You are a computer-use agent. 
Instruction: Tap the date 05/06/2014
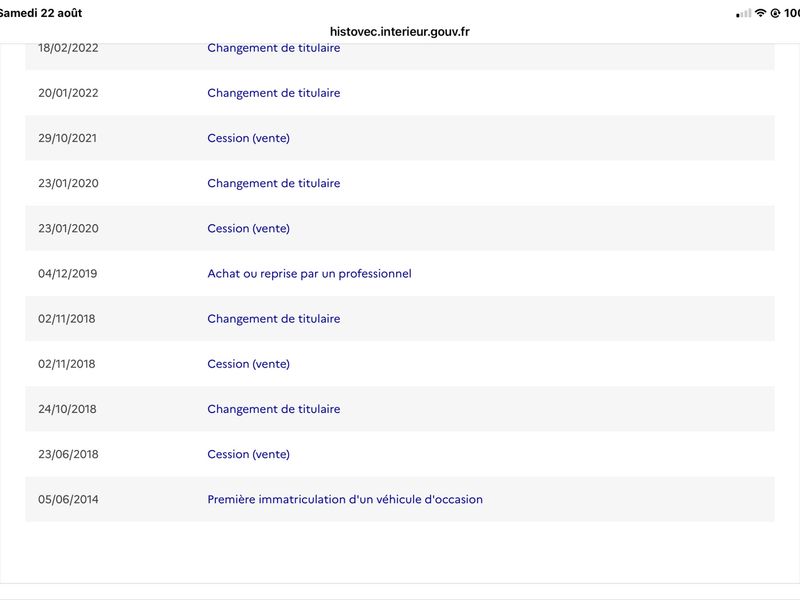click(68, 499)
